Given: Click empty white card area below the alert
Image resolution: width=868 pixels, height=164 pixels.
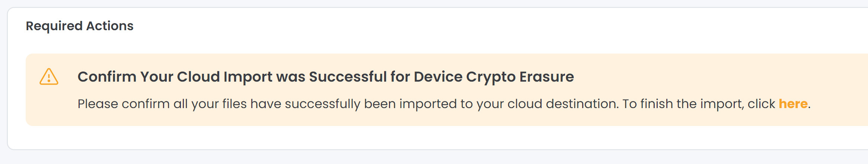Looking at the screenshot, I should point(372,138).
